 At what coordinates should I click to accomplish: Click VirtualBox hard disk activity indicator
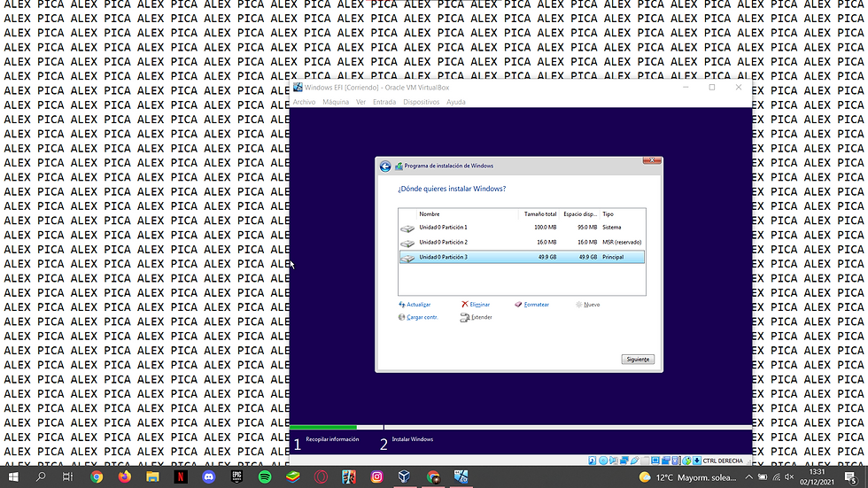click(x=593, y=461)
